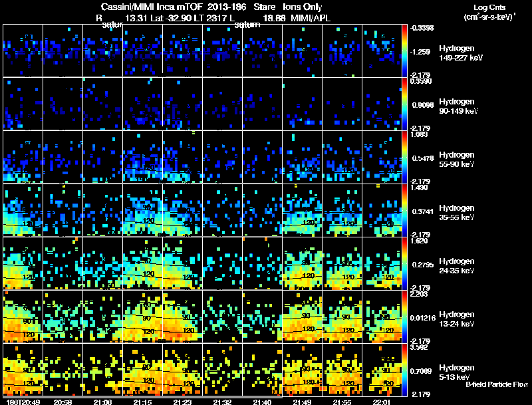Open the Hydrogen 5-13 keV panel at 21:55

pyautogui.click(x=342, y=370)
